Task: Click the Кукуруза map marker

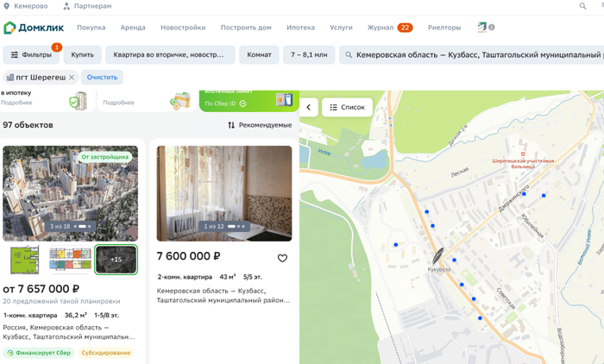Action: tap(439, 255)
